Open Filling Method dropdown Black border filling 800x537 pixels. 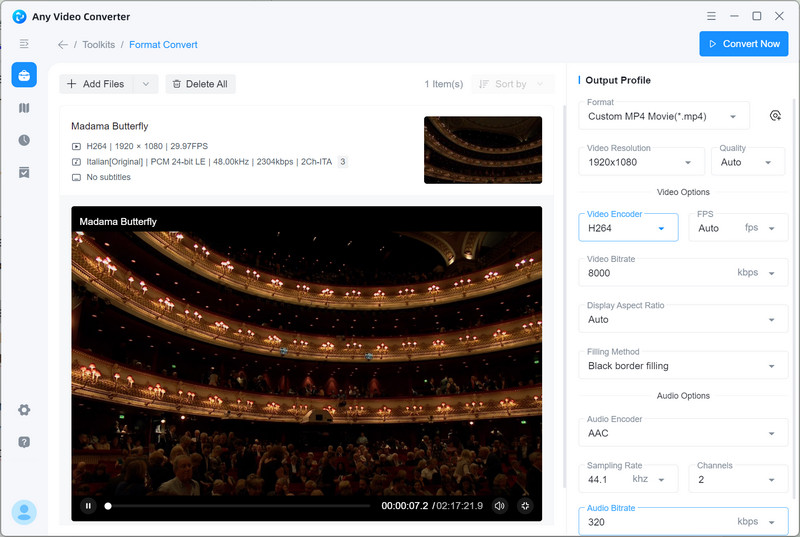click(683, 365)
